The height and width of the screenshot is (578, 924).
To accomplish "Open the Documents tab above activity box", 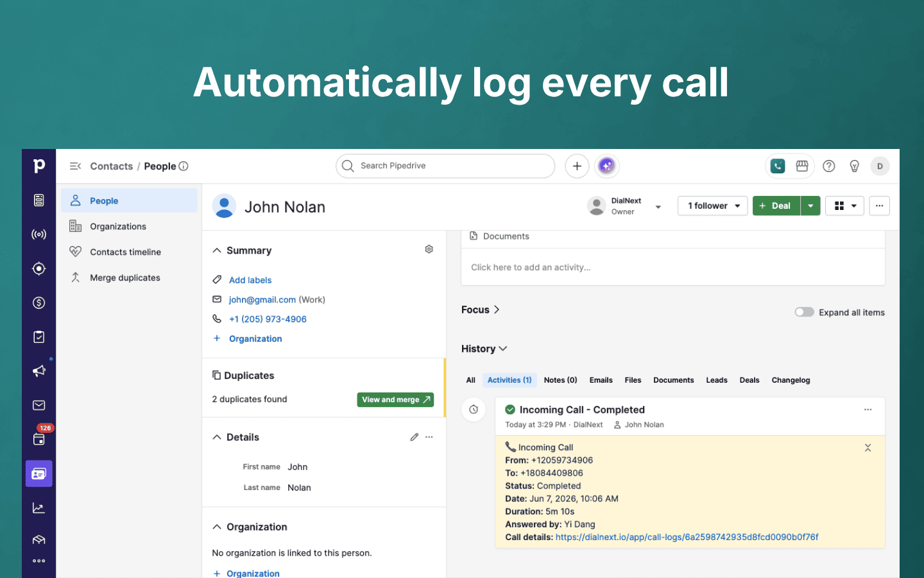I will [x=500, y=236].
